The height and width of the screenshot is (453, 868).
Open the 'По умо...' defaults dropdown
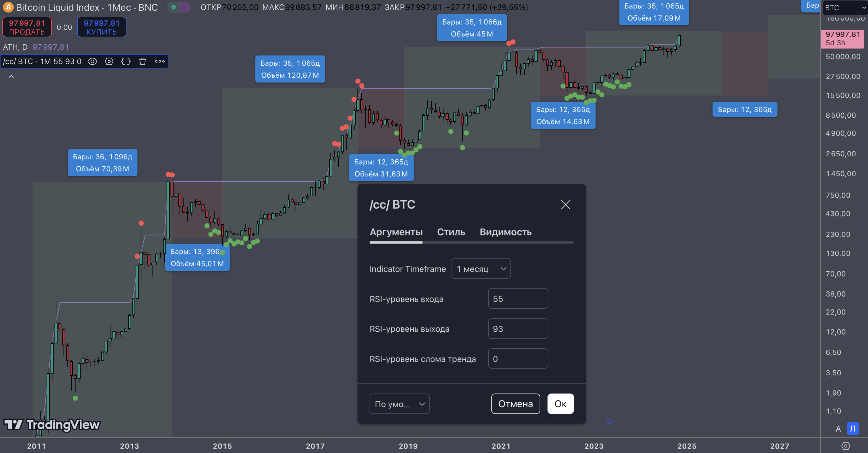(399, 404)
